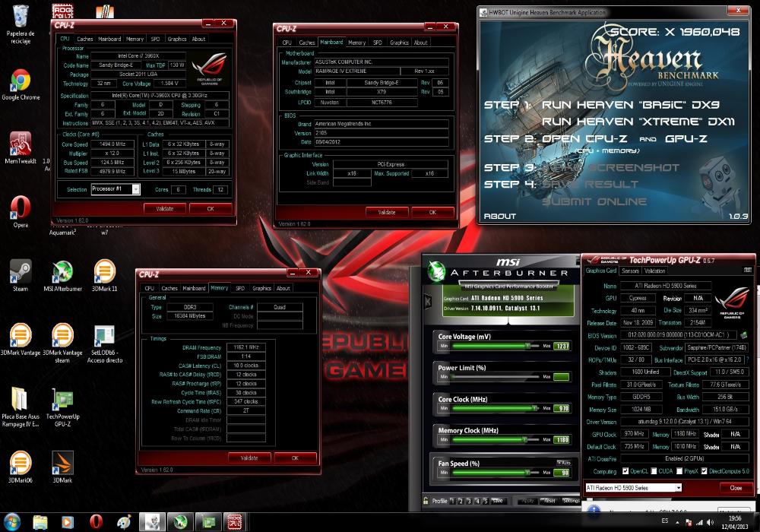Click the Core Clock (MHz) slider
The image size is (760, 532).
point(496,408)
